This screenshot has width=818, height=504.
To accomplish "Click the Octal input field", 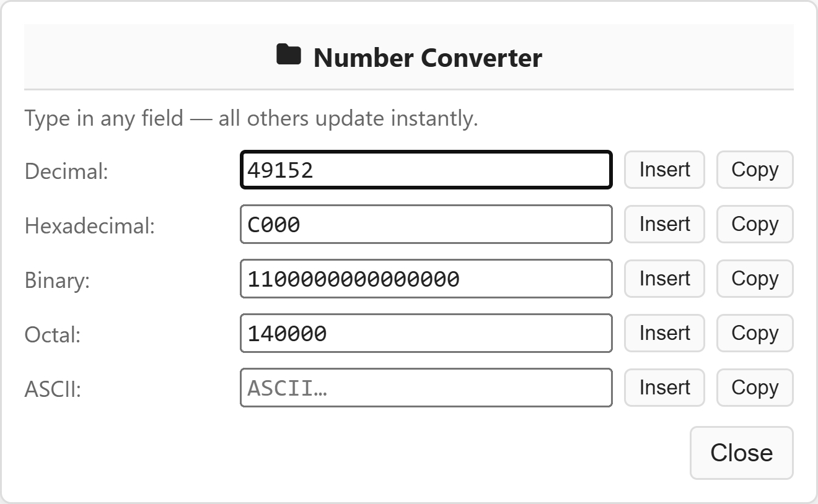I will point(426,333).
